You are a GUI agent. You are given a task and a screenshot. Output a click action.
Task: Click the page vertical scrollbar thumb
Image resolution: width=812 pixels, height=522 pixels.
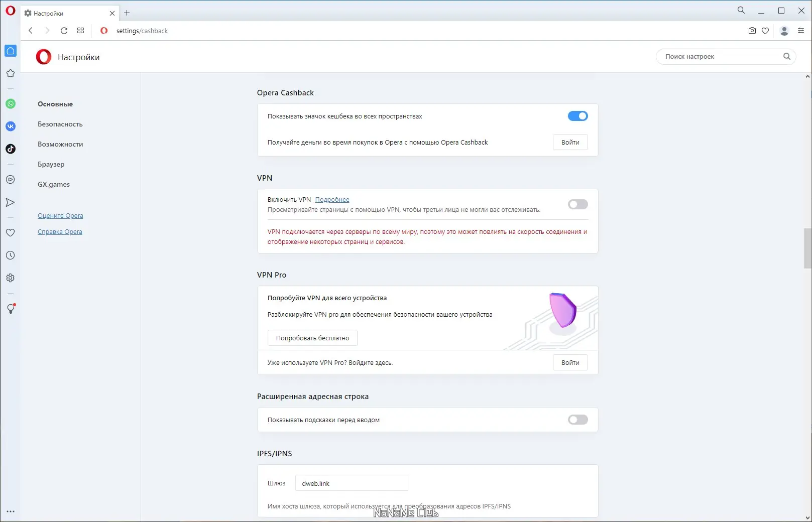coord(807,248)
